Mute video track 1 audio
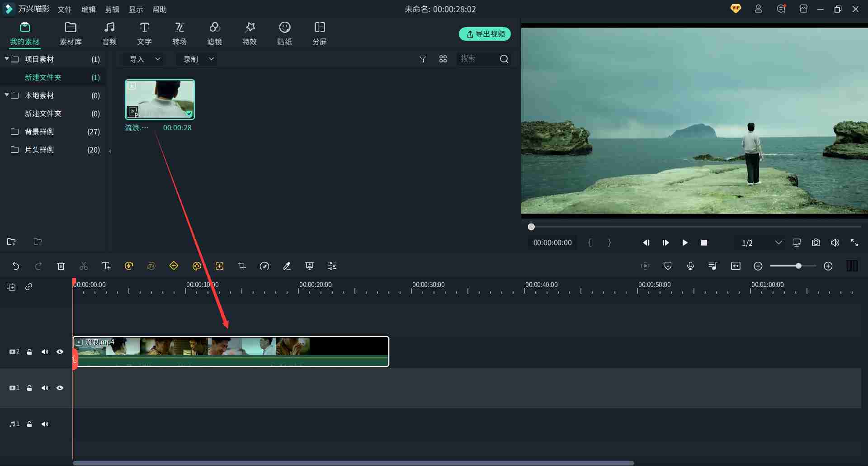This screenshot has height=466, width=868. pos(44,388)
